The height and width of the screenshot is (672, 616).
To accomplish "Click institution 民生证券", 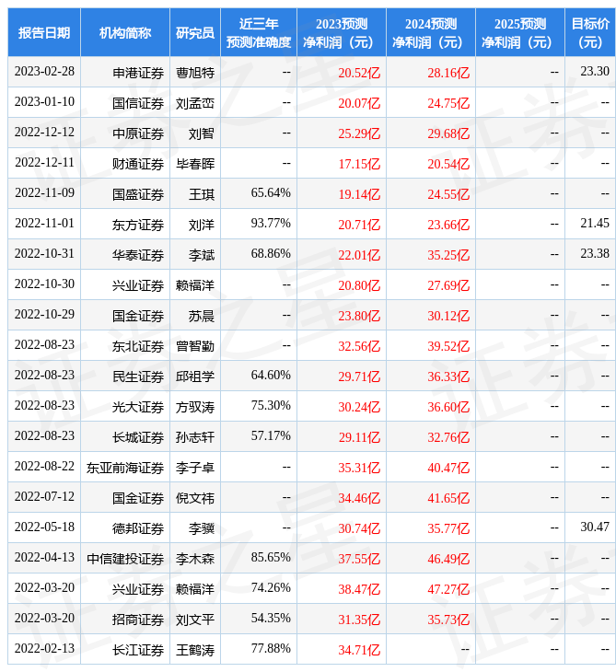I will (138, 377).
